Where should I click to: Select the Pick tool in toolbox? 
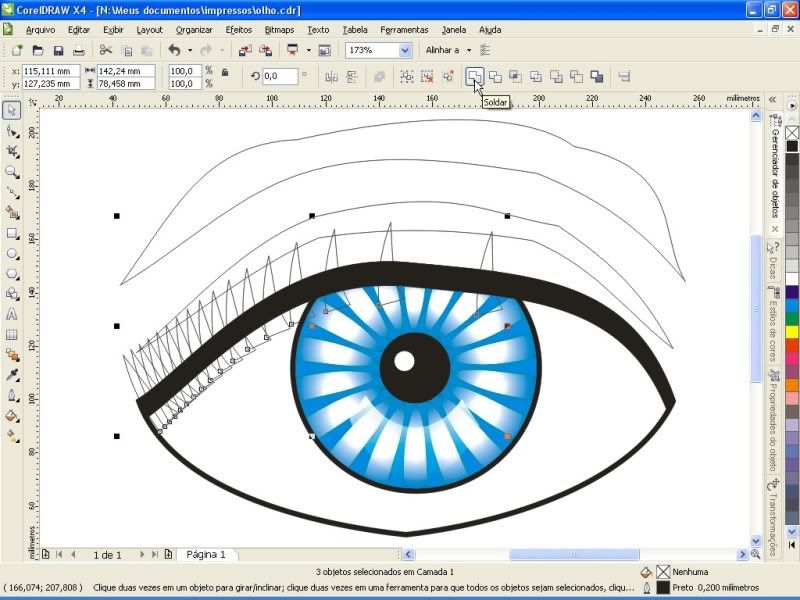(x=12, y=110)
